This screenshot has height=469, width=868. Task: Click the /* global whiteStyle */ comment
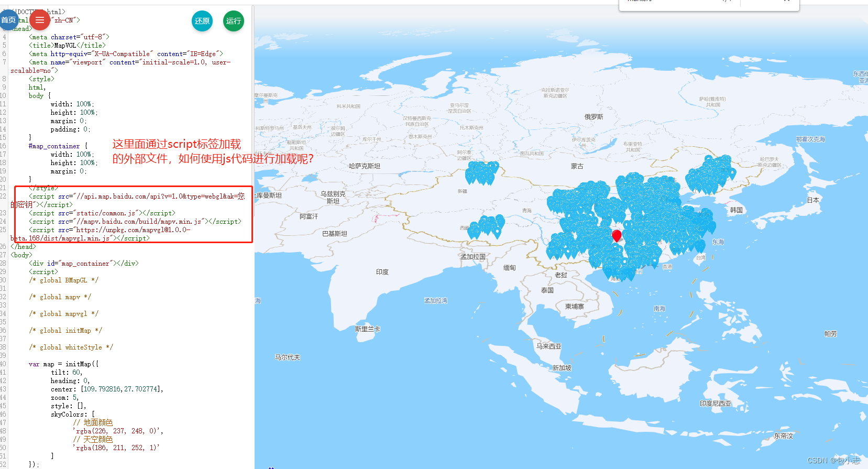click(x=71, y=347)
